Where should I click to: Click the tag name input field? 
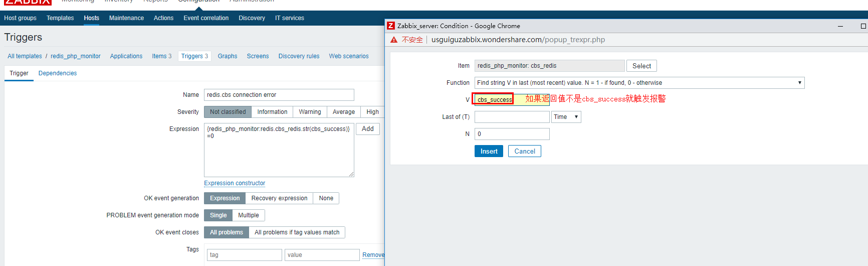pyautogui.click(x=245, y=255)
